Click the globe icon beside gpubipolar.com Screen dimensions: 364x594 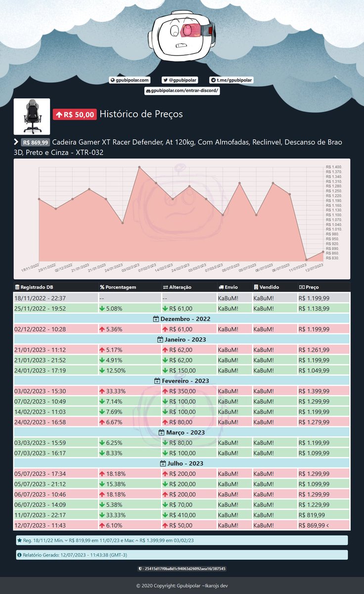112,80
